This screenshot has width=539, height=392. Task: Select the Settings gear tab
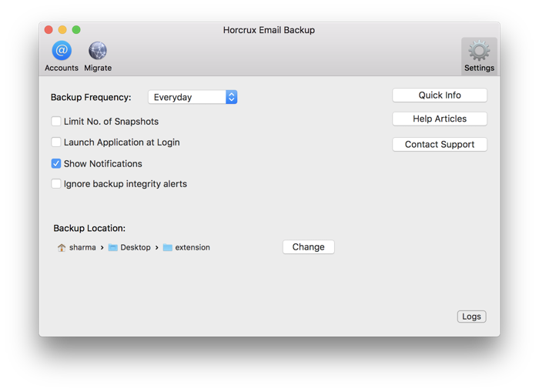[x=479, y=56]
